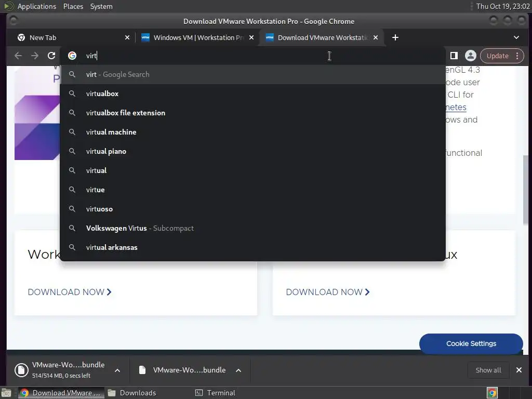The height and width of the screenshot is (399, 532).
Task: Click the Google logo in the address bar
Action: pyautogui.click(x=72, y=56)
